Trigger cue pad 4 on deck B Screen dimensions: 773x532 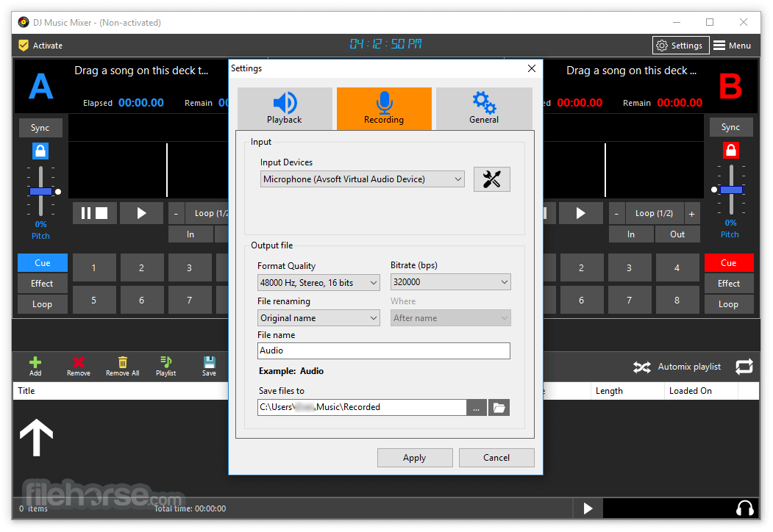pyautogui.click(x=677, y=268)
